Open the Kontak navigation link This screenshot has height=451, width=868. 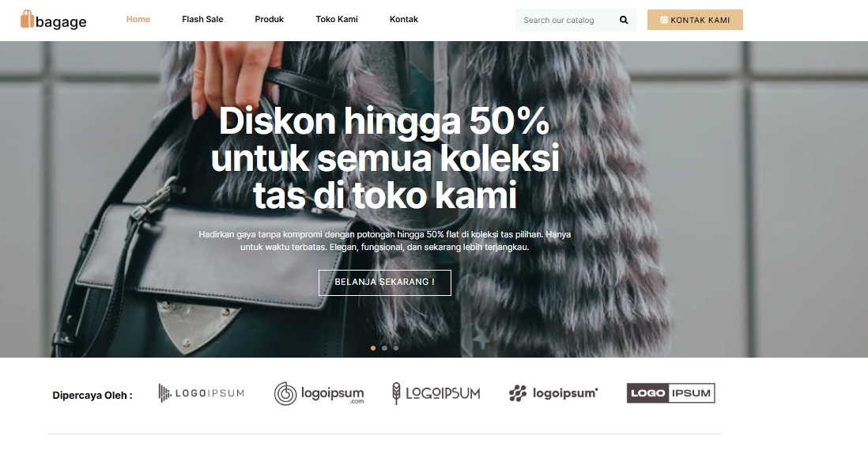(403, 20)
